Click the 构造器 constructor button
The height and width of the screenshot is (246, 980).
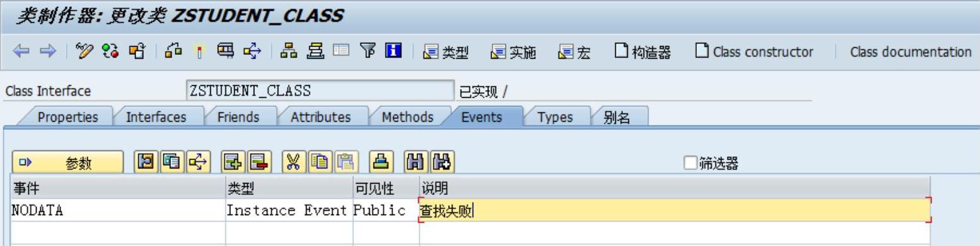click(x=642, y=52)
